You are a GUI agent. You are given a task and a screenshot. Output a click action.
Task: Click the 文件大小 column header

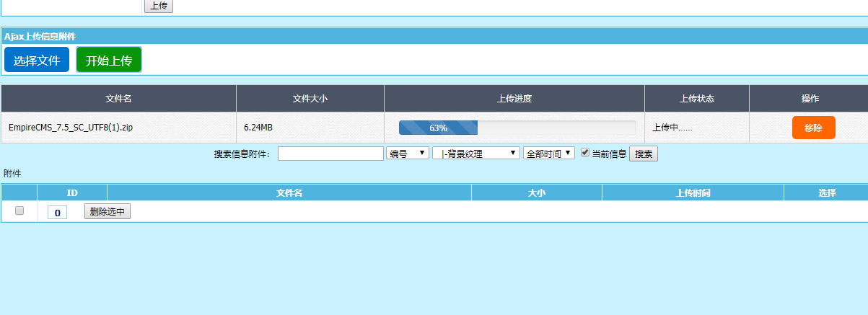pos(310,99)
